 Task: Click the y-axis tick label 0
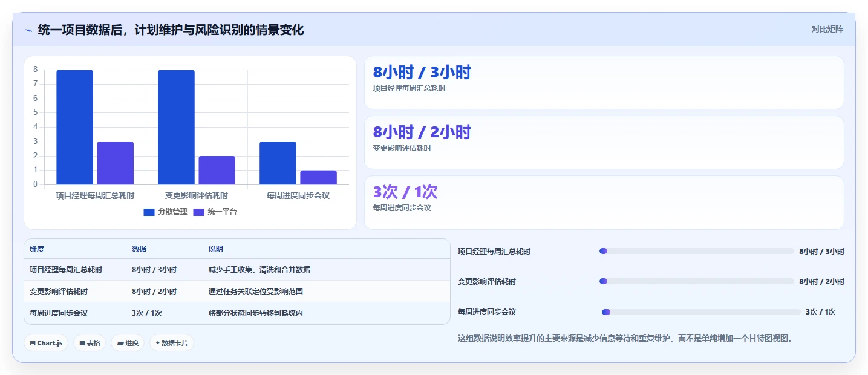coord(35,184)
